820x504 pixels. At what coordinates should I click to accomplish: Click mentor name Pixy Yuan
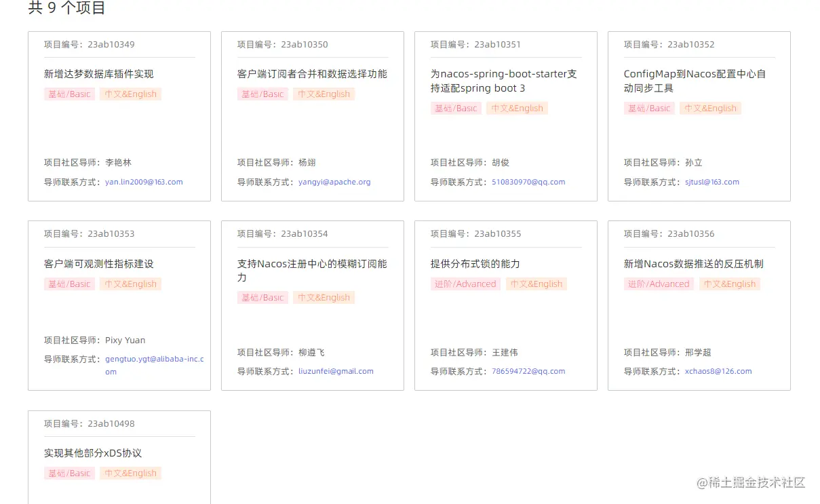click(125, 341)
